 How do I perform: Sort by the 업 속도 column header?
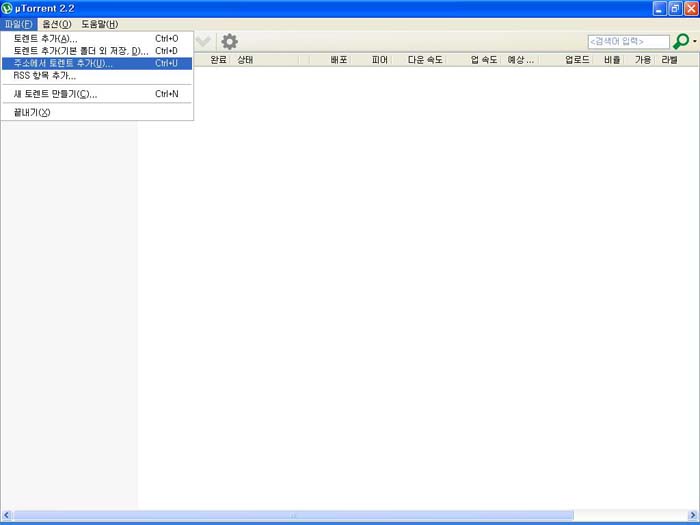coord(484,60)
